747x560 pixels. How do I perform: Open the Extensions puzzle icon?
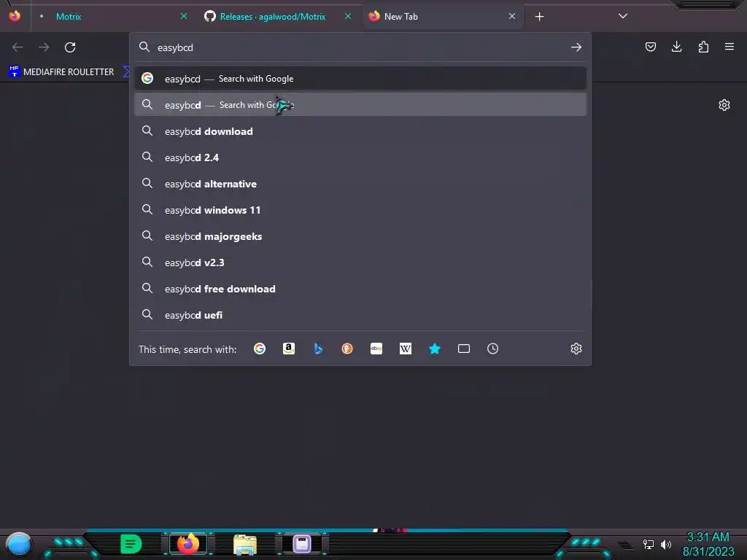click(703, 47)
